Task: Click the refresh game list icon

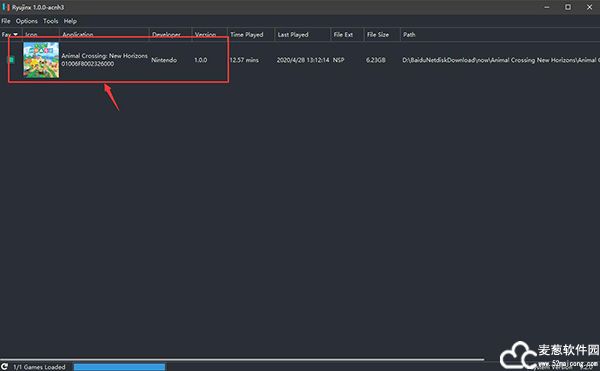Action: (5, 366)
